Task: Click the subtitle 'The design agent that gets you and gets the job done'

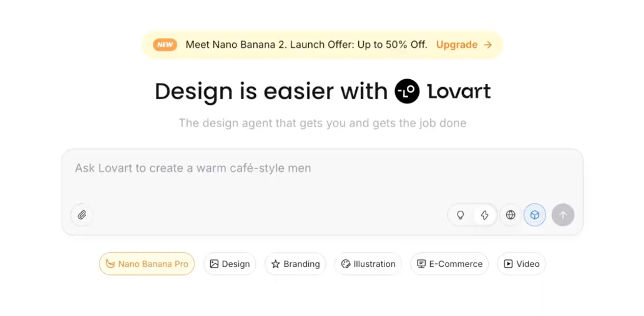Action: coord(322,123)
